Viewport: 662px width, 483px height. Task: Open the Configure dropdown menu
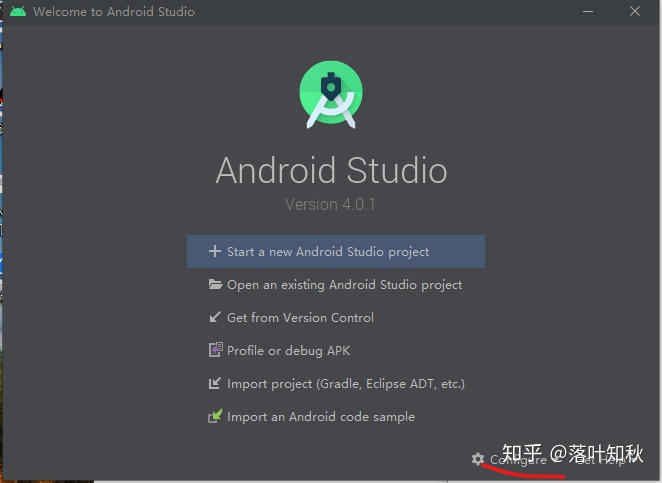coord(517,459)
